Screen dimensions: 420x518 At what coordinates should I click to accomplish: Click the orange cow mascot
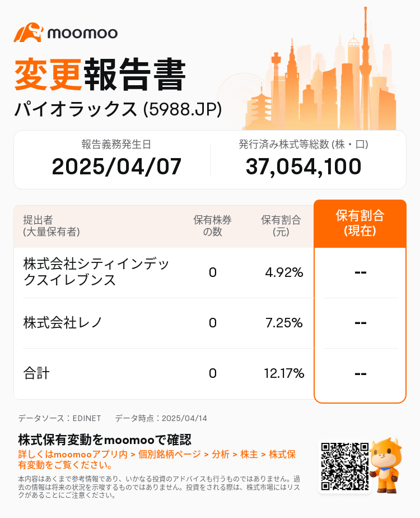click(x=385, y=465)
